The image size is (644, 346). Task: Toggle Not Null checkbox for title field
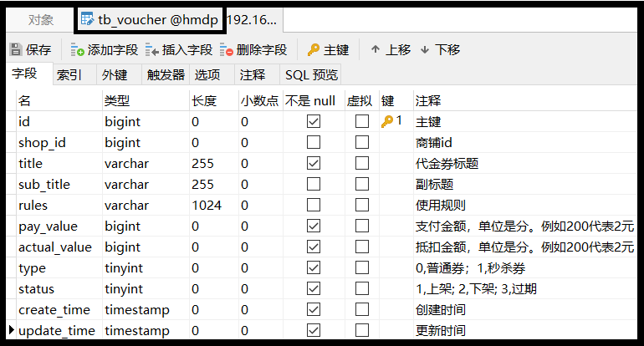(x=314, y=163)
